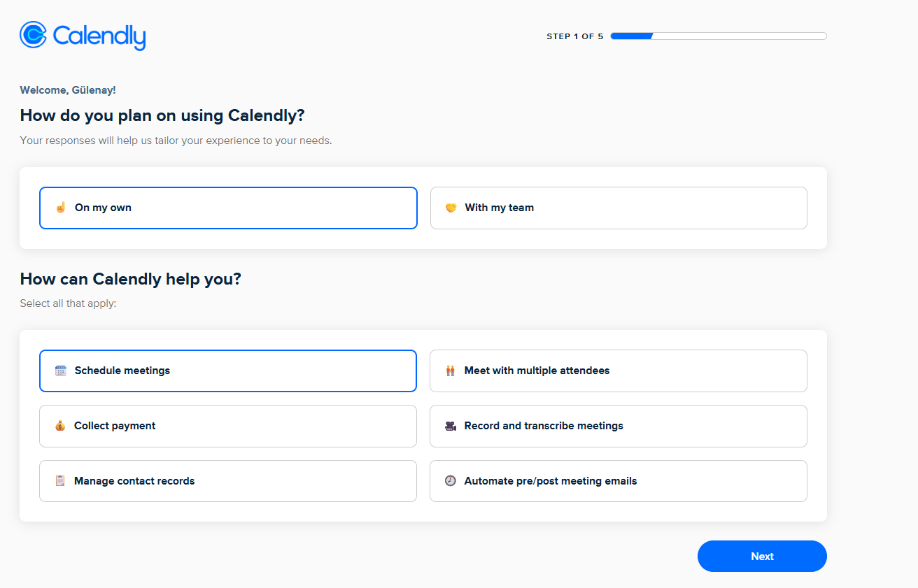The height and width of the screenshot is (588, 918).
Task: Select Record and transcribe meetings
Action: pos(619,426)
